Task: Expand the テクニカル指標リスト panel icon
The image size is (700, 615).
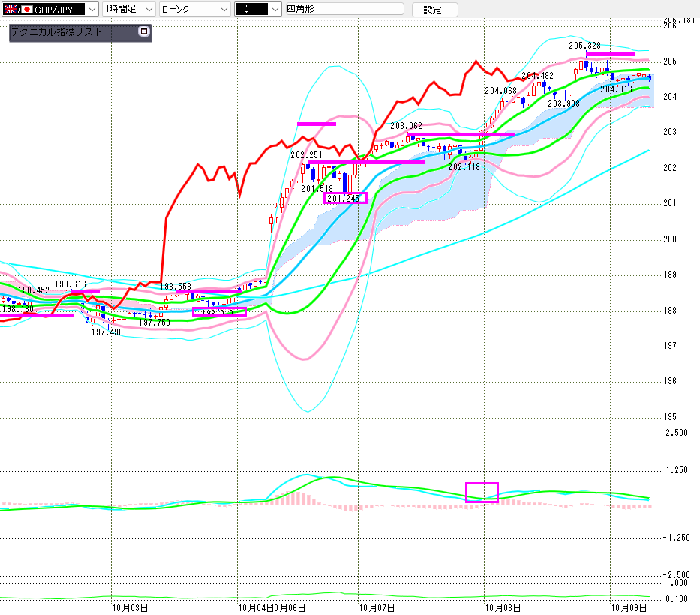Action: pos(144,32)
